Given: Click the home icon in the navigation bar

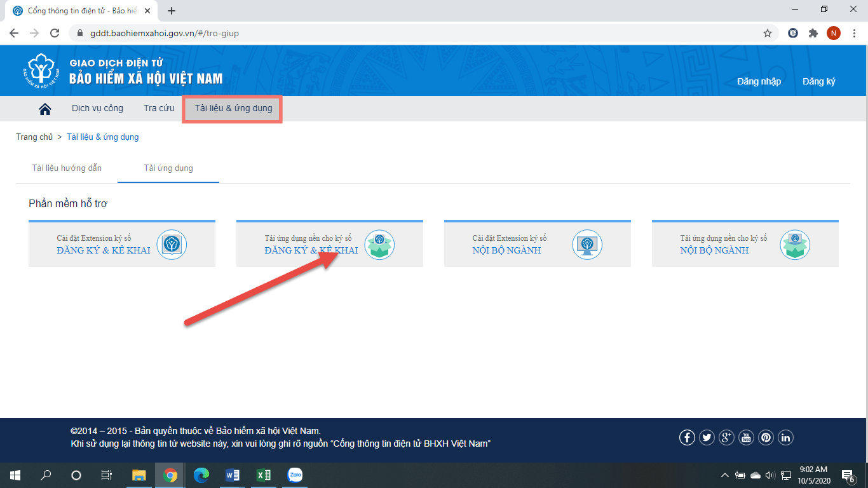Looking at the screenshot, I should pyautogui.click(x=44, y=108).
